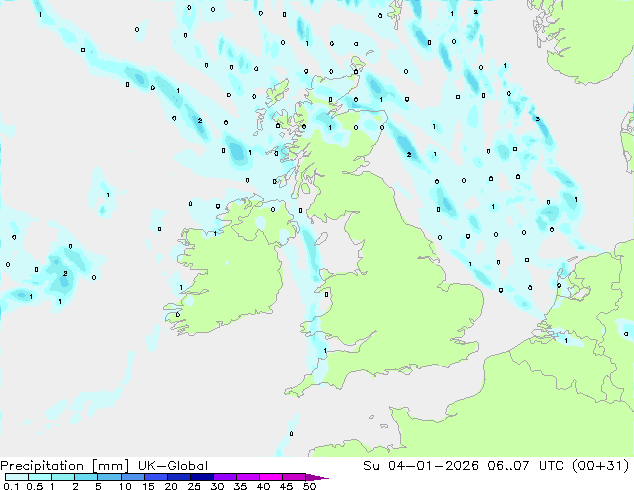Click the legend label '30'
This screenshot has height=490, width=634.
[x=217, y=486]
